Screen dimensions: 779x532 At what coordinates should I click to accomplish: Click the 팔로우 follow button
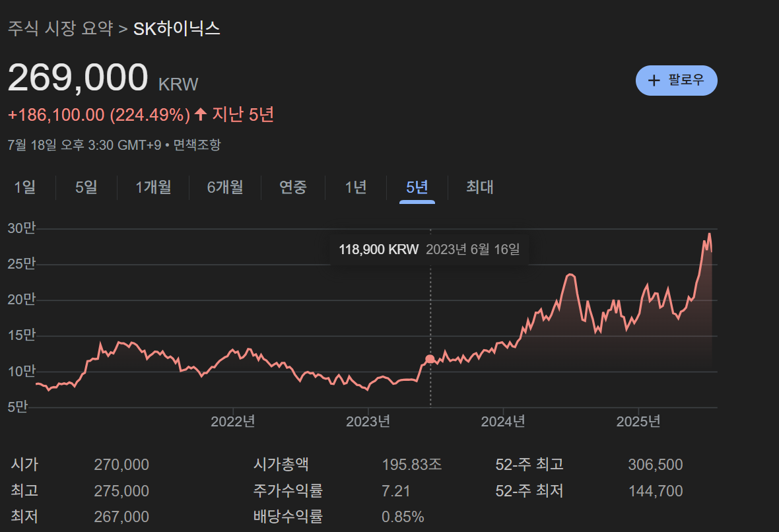676,81
